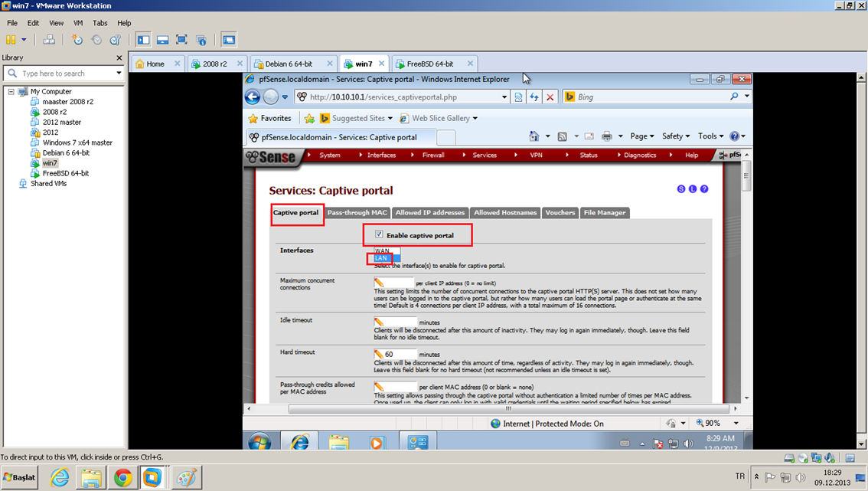Click the library search field
Viewport: 868px width, 491px height.
63,73
